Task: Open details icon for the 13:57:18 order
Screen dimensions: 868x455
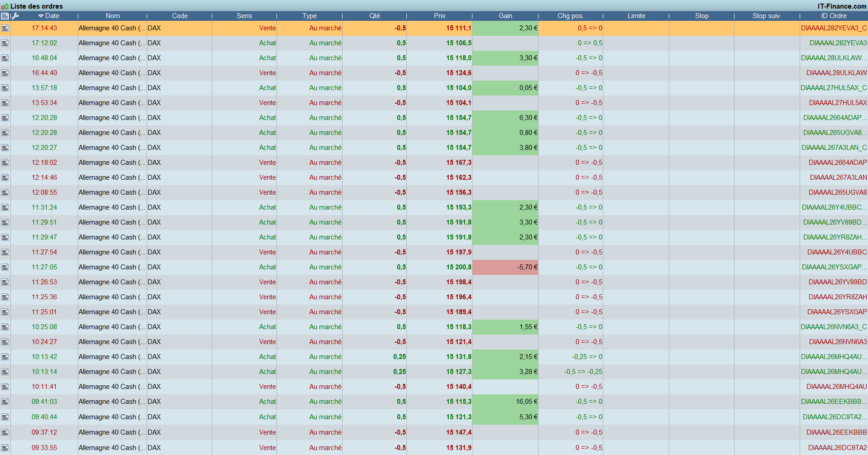Action: click(5, 88)
